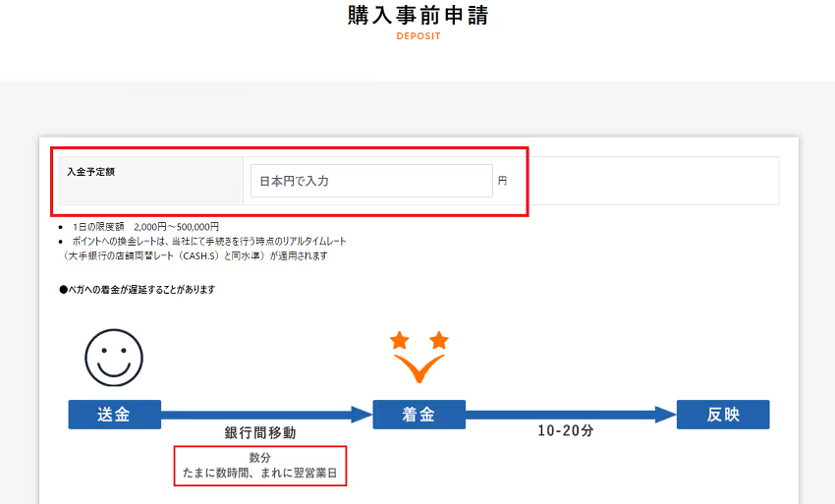835x504 pixels.
Task: Click the ベガへの着金が遅延 notice text
Action: pos(137,290)
